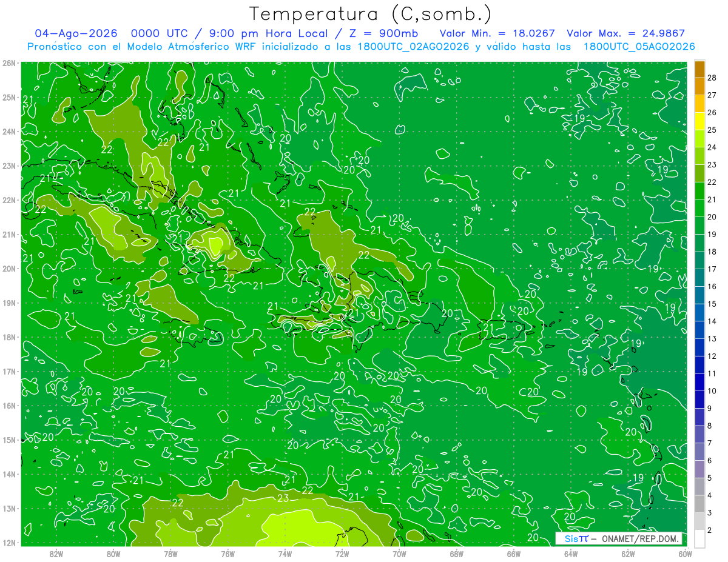Viewport: 728px width, 562px height.
Task: Select the date text '04-Ago-2026'
Action: [77, 34]
